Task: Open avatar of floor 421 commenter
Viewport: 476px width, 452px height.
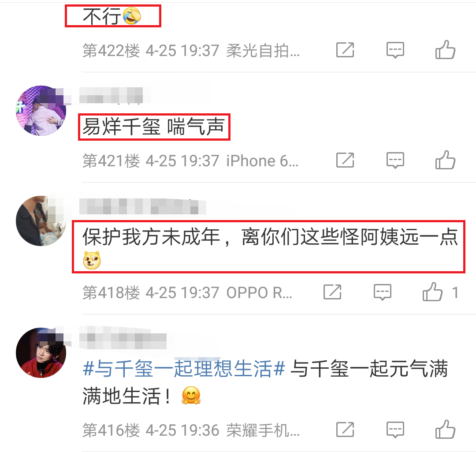Action: (x=41, y=111)
